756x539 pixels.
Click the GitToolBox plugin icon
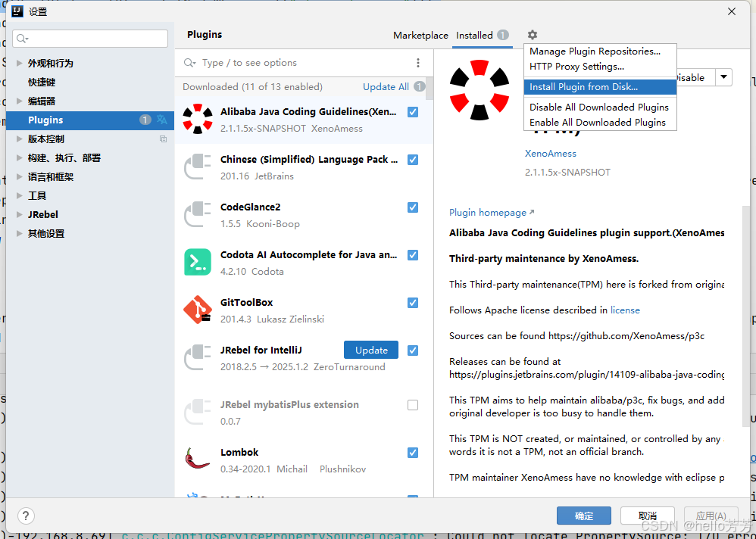(x=198, y=310)
